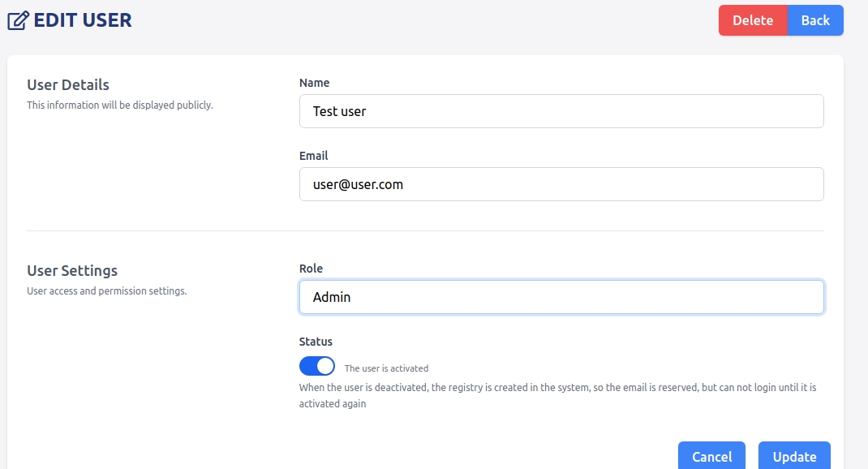Toggle the user Status switch off
Viewport: 868px width, 469px height.
tap(317, 366)
